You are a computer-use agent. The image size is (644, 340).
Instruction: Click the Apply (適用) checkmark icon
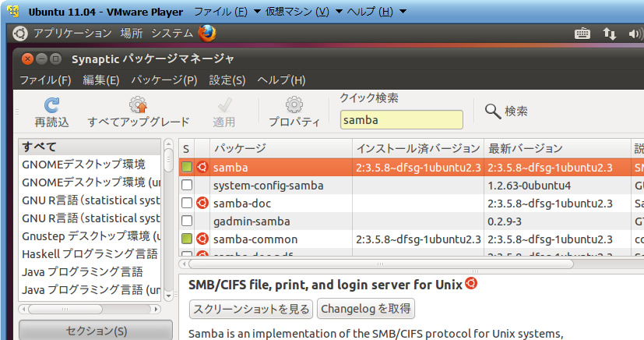(x=224, y=105)
